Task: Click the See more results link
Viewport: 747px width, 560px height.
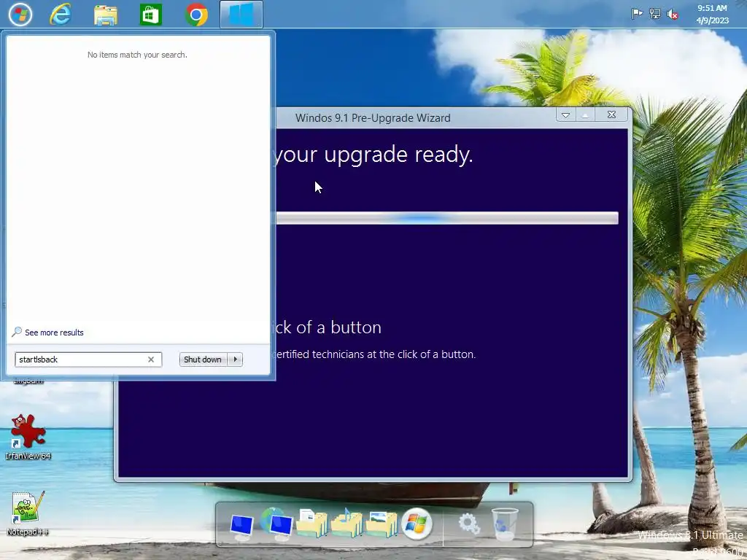Action: coord(54,332)
